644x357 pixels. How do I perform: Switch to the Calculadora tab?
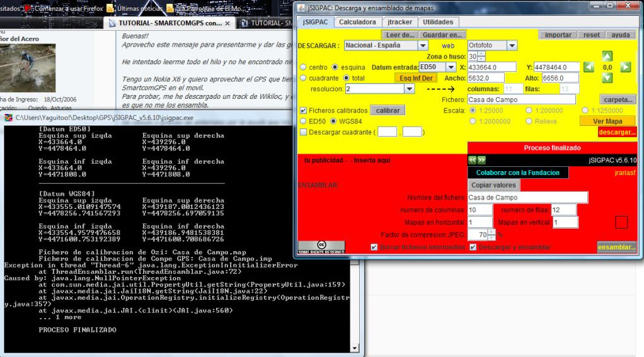click(x=357, y=22)
